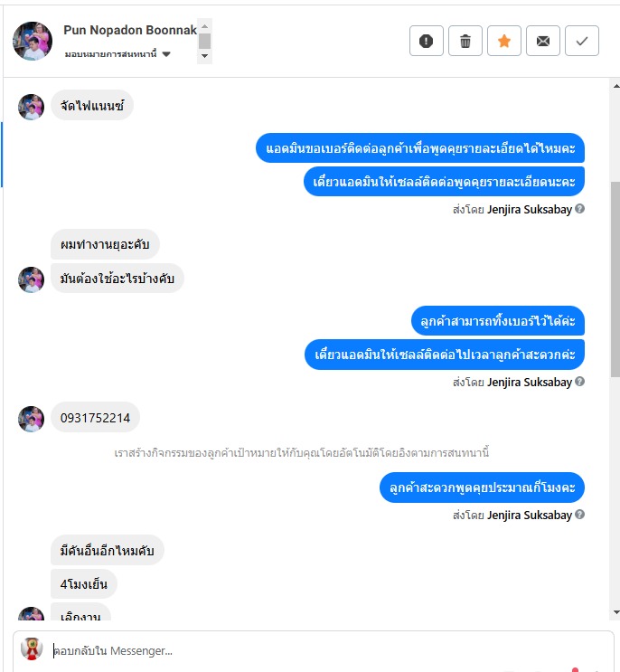Click the phone number message 0931752214

(95, 418)
